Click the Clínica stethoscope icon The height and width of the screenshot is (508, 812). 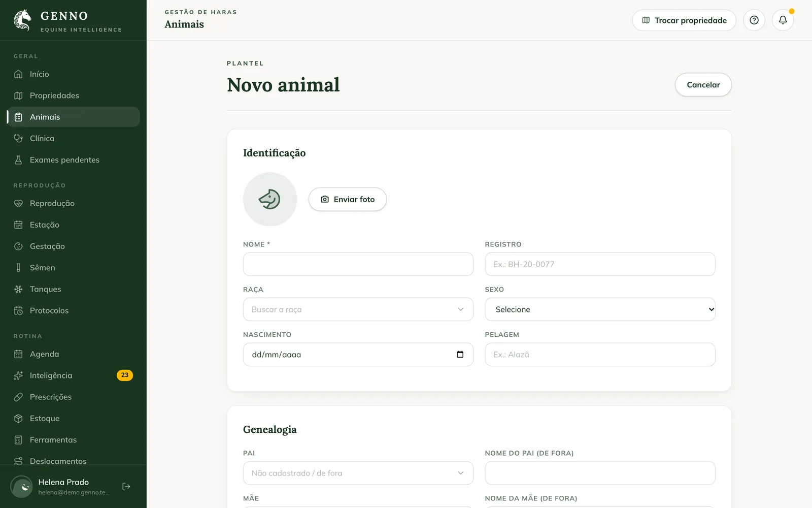(18, 138)
